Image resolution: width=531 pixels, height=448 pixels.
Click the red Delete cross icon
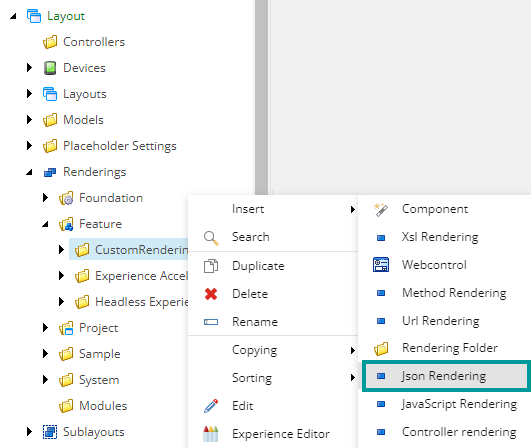click(211, 294)
